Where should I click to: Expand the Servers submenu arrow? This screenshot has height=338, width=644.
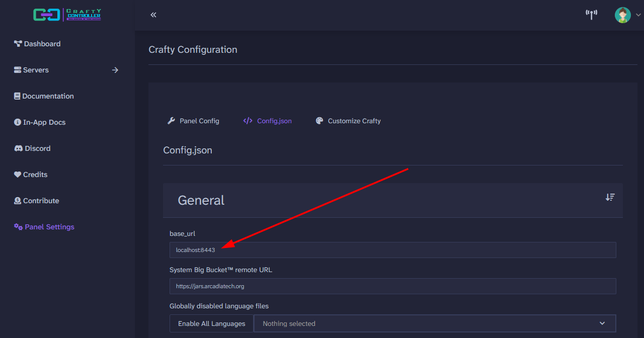115,70
